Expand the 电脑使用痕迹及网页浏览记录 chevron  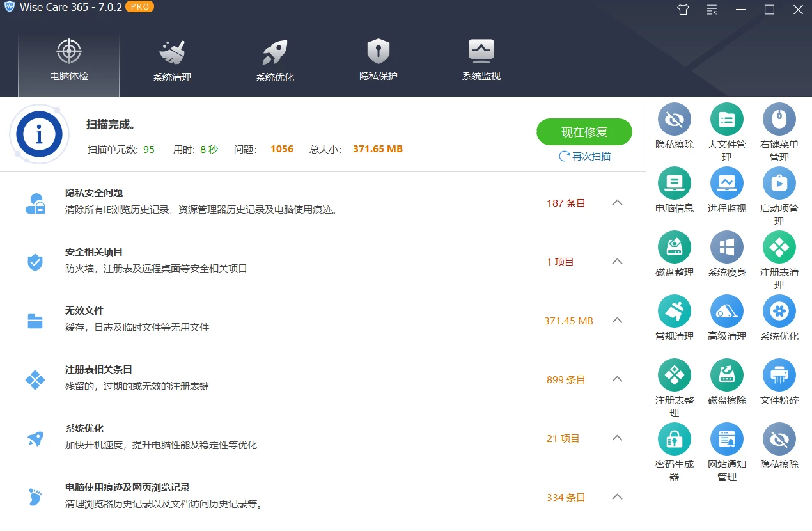click(x=617, y=497)
